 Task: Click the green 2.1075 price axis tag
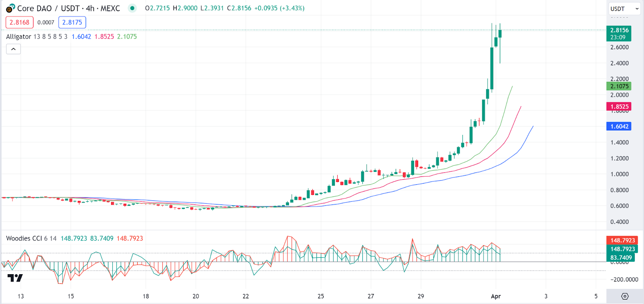(619, 86)
